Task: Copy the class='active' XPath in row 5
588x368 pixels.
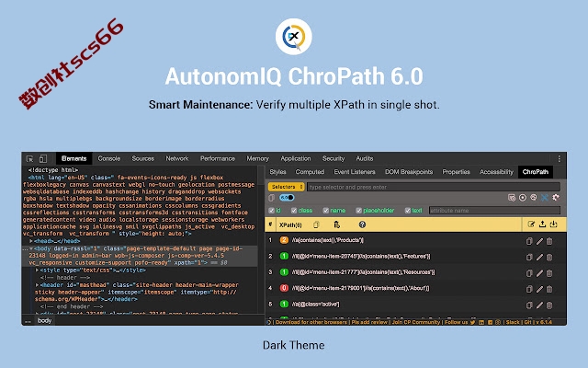Action: pos(529,305)
